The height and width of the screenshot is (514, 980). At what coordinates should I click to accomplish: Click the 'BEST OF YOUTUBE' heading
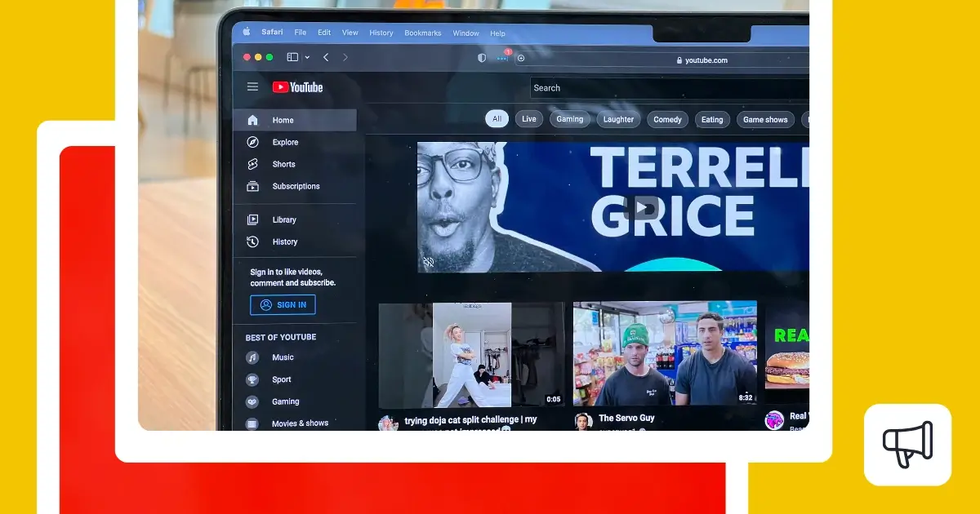pyautogui.click(x=281, y=337)
